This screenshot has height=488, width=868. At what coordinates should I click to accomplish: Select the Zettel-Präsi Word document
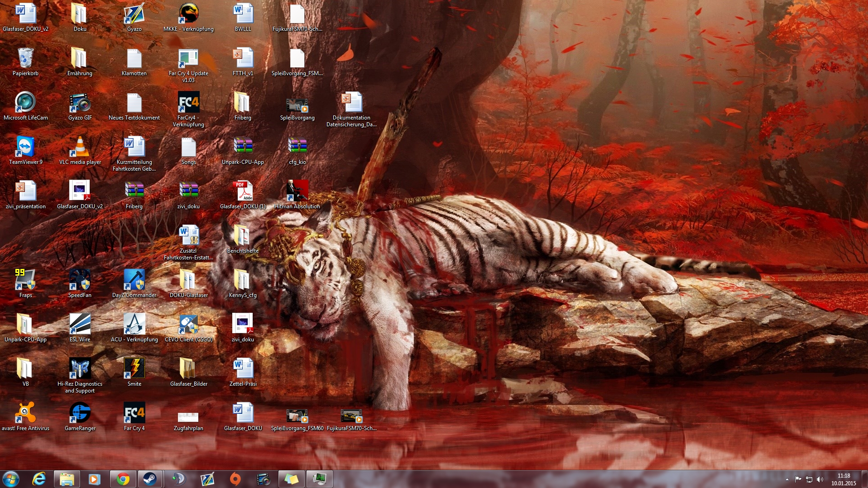point(243,372)
